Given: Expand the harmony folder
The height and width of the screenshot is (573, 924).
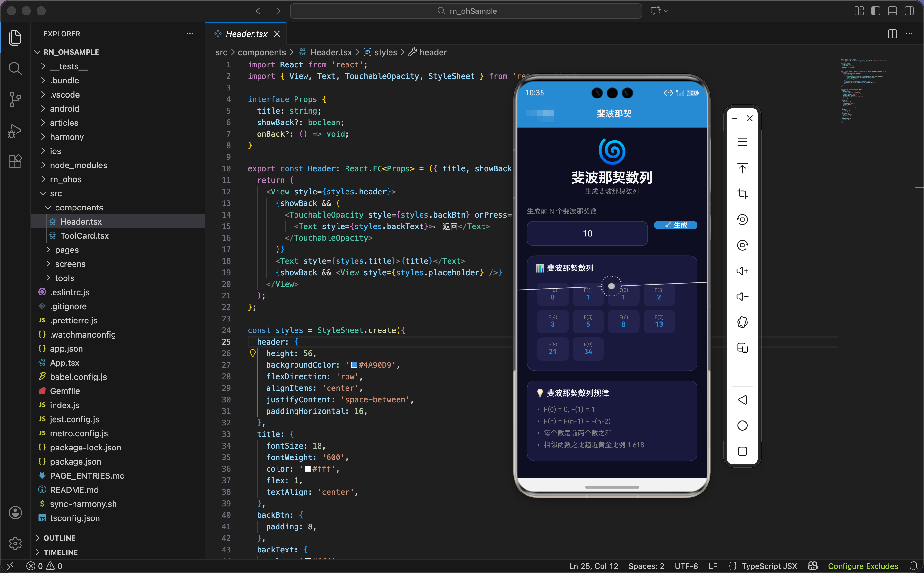Looking at the screenshot, I should point(67,137).
